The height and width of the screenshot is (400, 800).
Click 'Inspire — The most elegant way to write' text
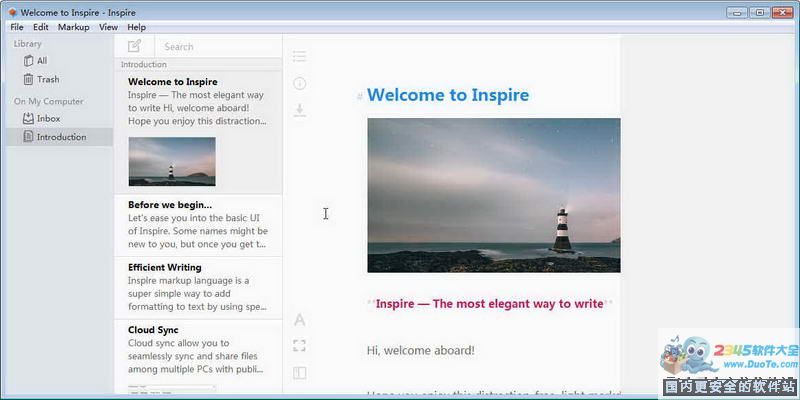click(x=489, y=304)
